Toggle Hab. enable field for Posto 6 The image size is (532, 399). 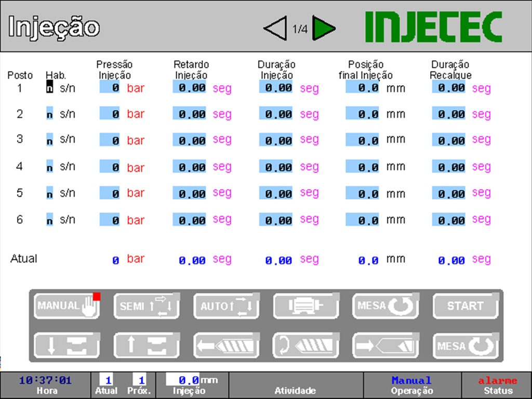coord(49,220)
